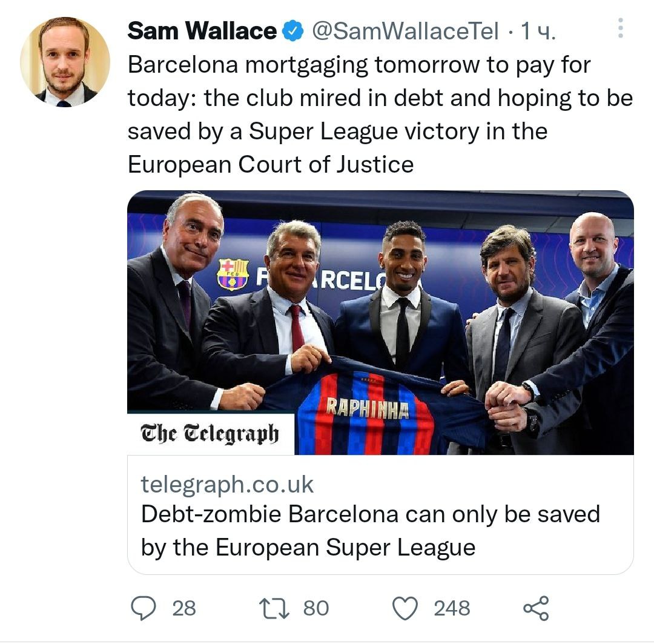Open the telegraph.co.uk domain link
Viewport: 654px width, 644px height.
(x=228, y=484)
